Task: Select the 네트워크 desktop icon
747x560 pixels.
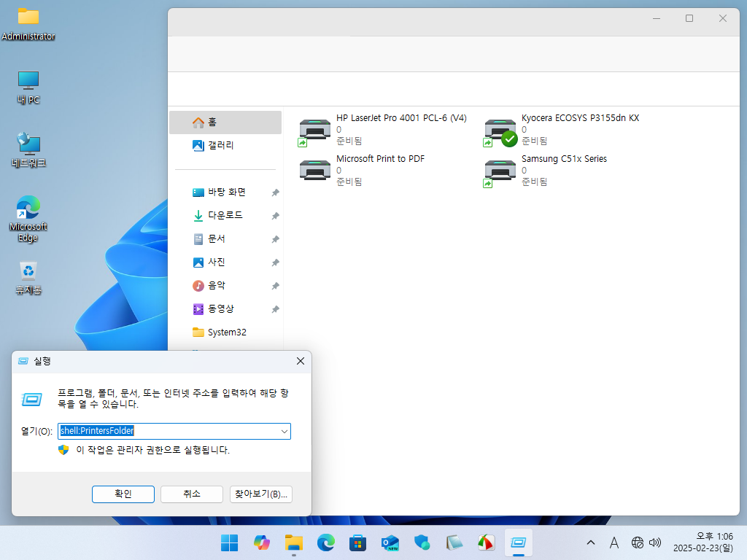Action: (28, 150)
